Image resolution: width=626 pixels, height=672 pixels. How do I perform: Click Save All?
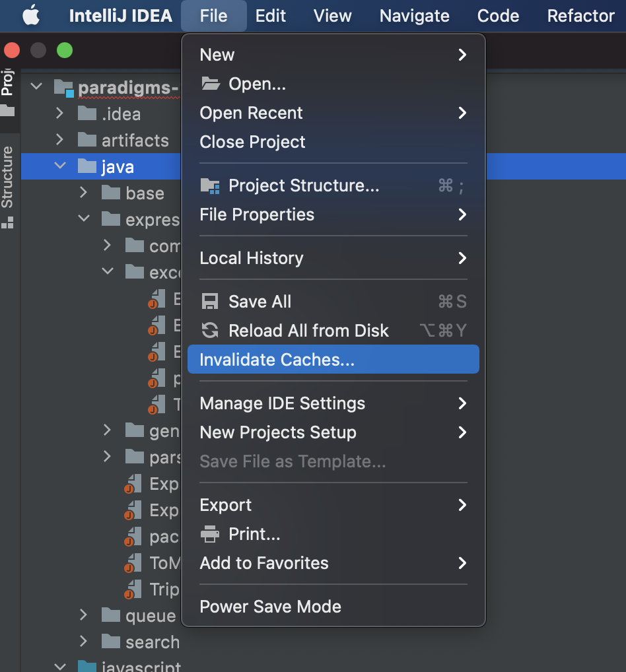333,302
